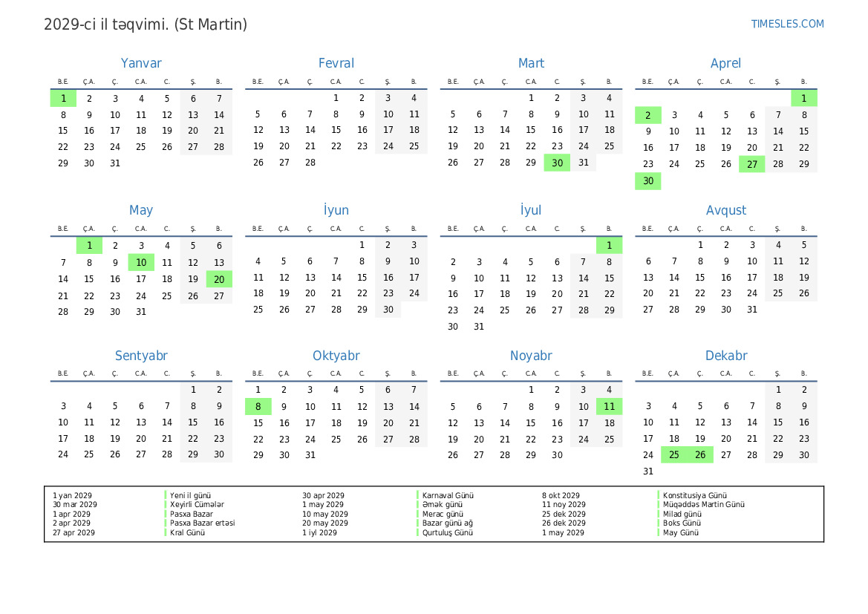Select highlighted 1 January holiday
Screen dimensions: 868x614
click(x=63, y=99)
